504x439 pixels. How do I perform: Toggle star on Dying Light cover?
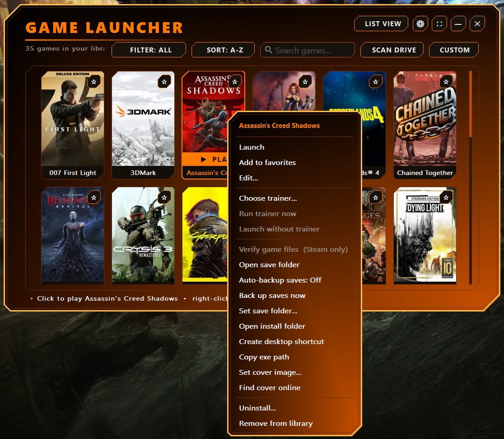point(446,197)
